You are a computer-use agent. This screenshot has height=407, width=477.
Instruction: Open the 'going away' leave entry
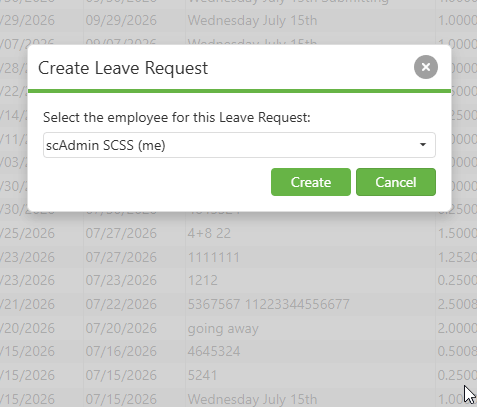[223, 328]
